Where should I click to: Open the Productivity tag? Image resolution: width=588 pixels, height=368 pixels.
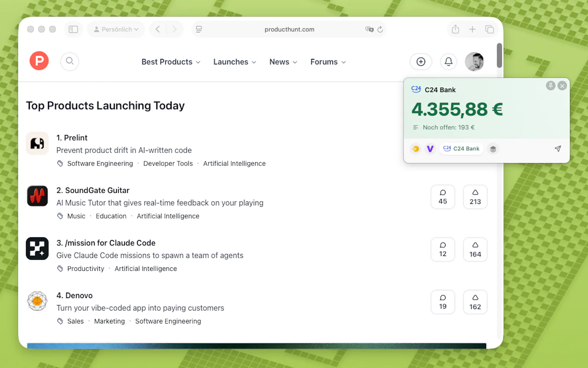coord(86,269)
